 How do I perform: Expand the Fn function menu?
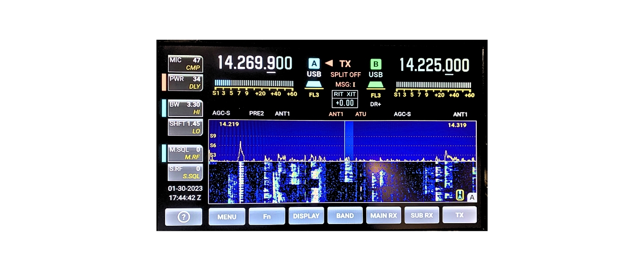(267, 216)
